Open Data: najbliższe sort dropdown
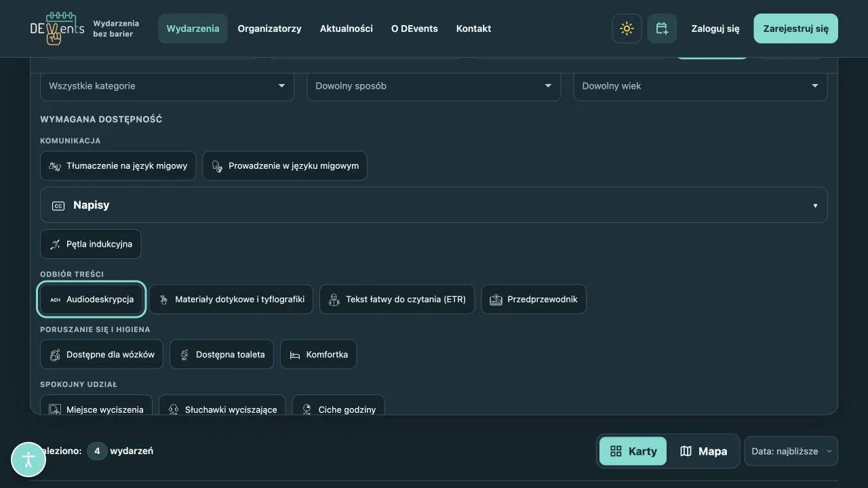Image resolution: width=868 pixels, height=488 pixels. pos(791,451)
